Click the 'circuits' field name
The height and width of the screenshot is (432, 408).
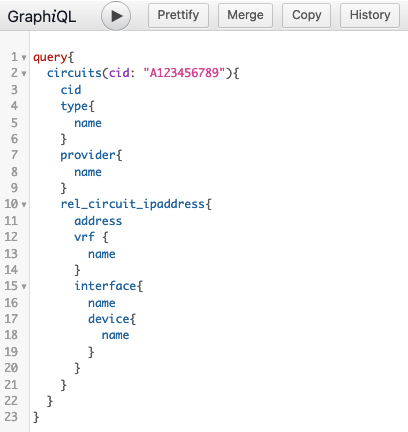(74, 73)
